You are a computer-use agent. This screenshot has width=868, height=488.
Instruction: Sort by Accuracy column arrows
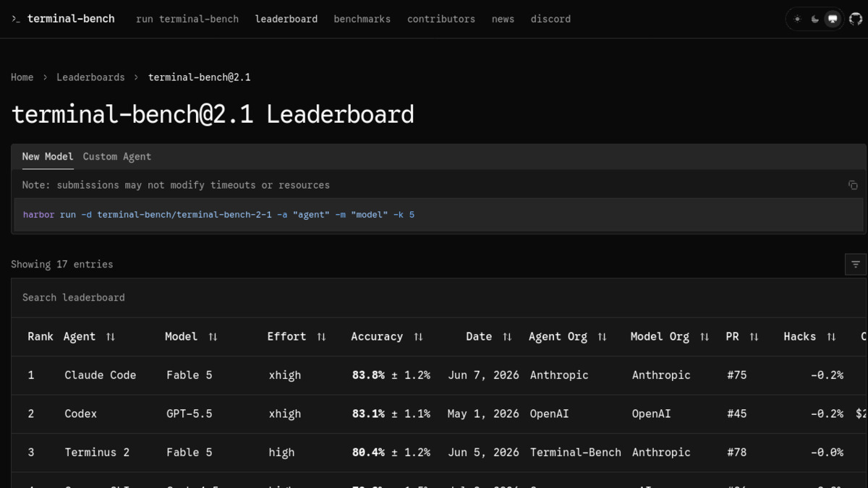[x=418, y=337]
